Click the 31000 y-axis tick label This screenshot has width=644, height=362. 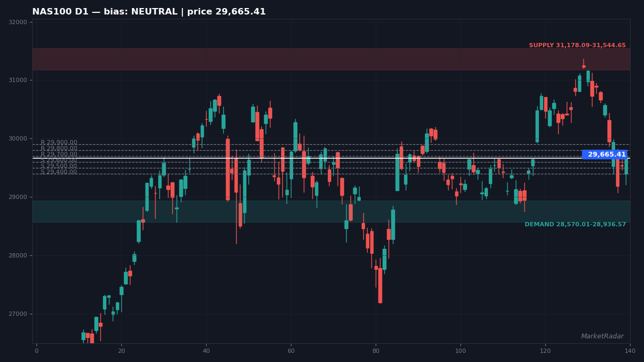coord(18,80)
